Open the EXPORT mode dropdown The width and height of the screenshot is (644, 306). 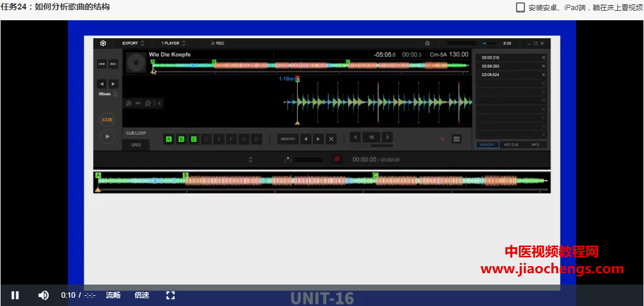tap(133, 43)
